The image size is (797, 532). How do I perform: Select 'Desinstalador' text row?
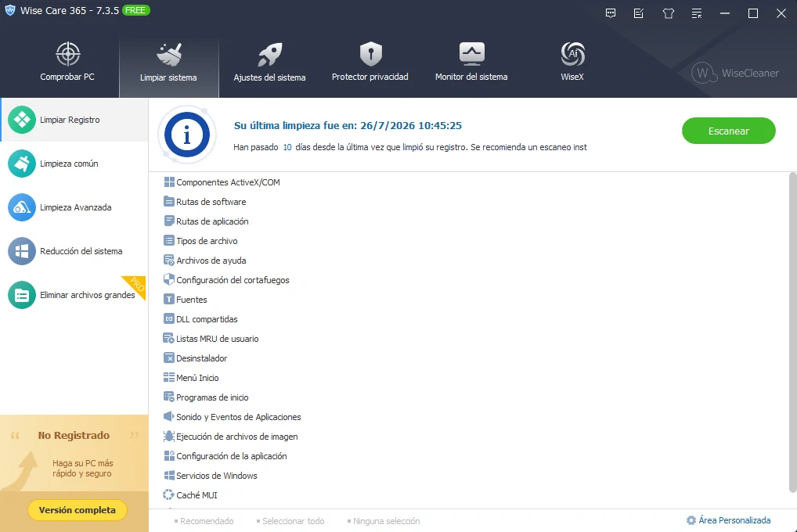click(202, 358)
